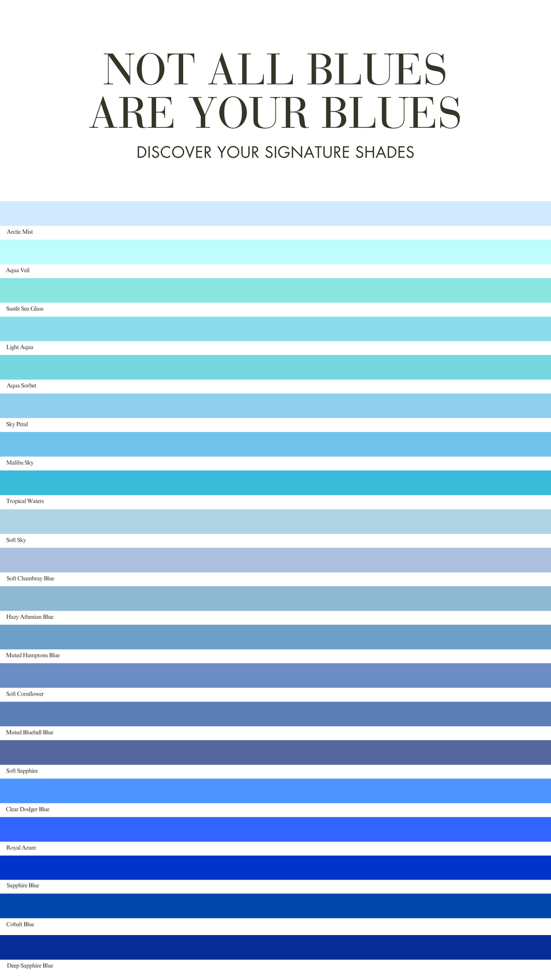Click the Soft Sky swatch
Screen dimensions: 551x980
(275, 521)
